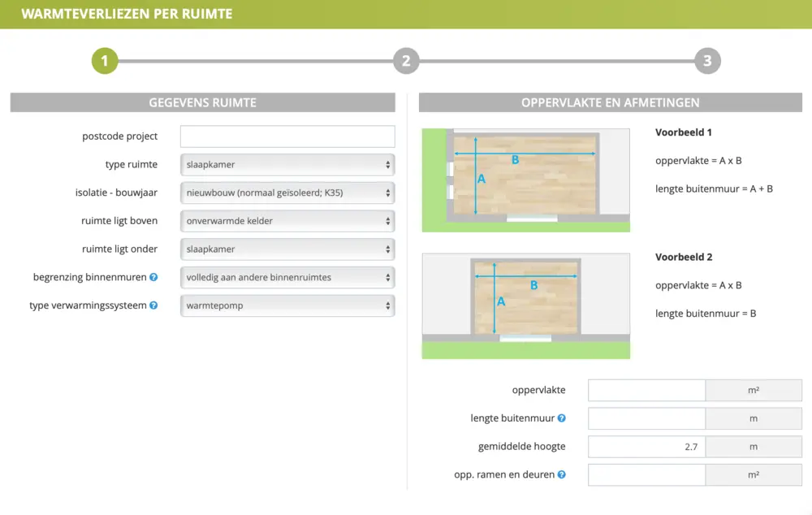The width and height of the screenshot is (812, 515).
Task: Click the Voorbeeld 1 floor plan image
Action: [x=525, y=180]
